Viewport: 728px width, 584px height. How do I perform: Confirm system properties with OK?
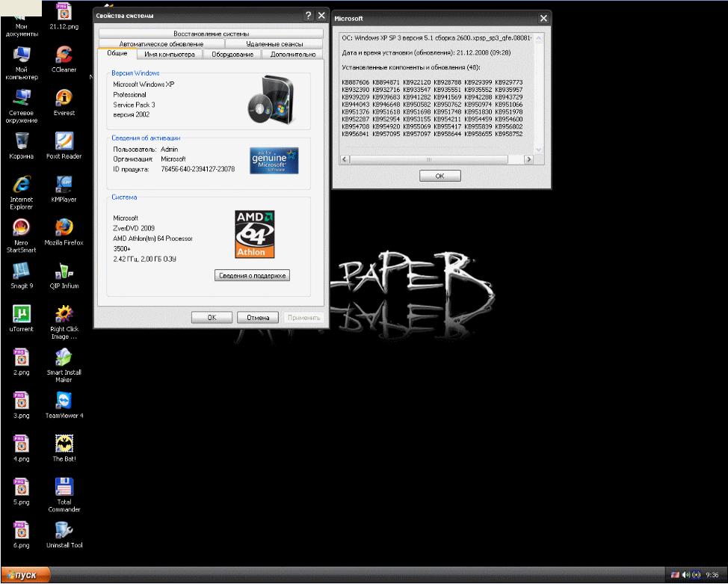click(x=212, y=317)
